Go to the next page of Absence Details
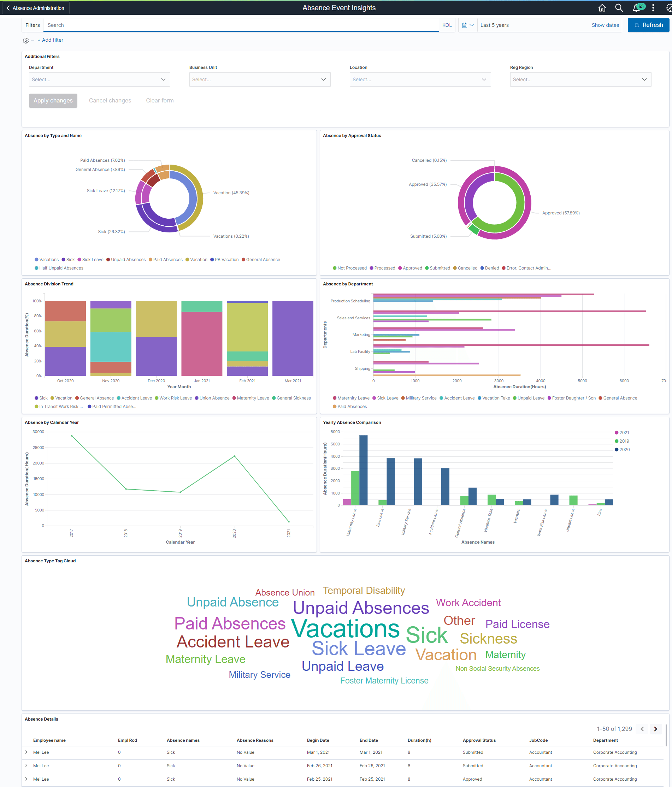 pyautogui.click(x=655, y=729)
